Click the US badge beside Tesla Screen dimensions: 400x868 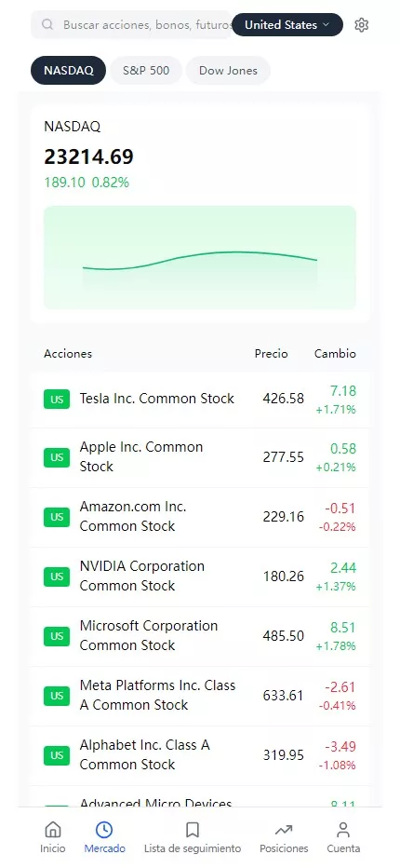point(57,399)
